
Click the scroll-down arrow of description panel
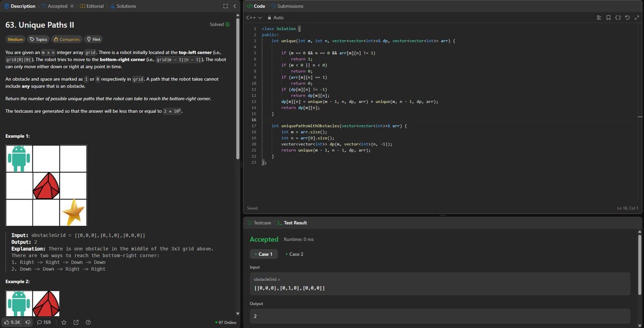click(x=237, y=315)
